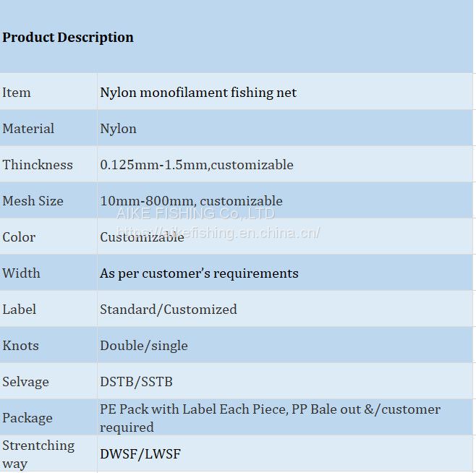Click the Nylon material value

point(118,129)
